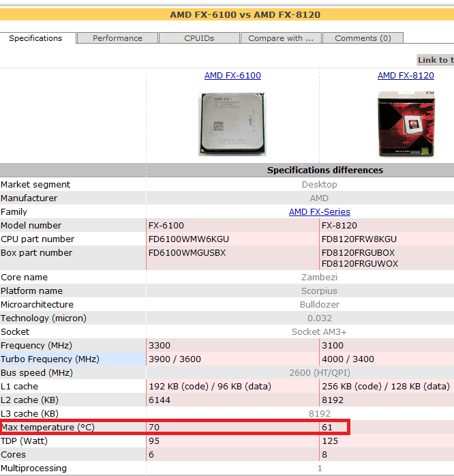This screenshot has width=454, height=476.
Task: Switch to the Specifications tab
Action: (35, 38)
